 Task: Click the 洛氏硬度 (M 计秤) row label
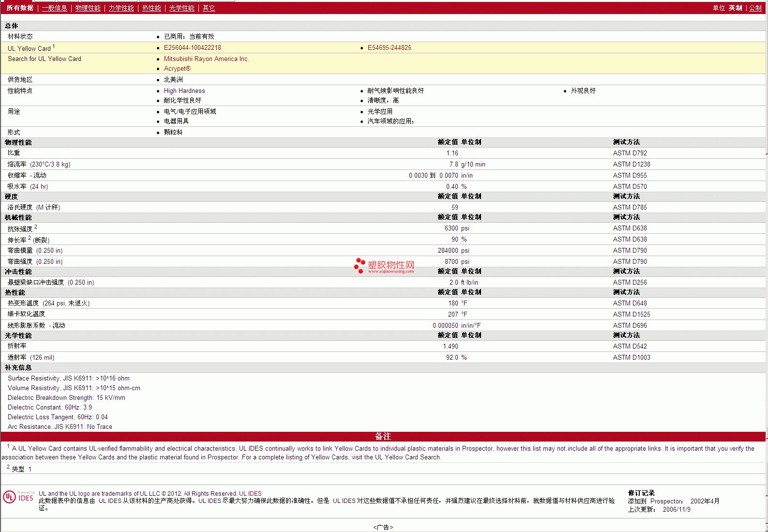click(x=34, y=208)
